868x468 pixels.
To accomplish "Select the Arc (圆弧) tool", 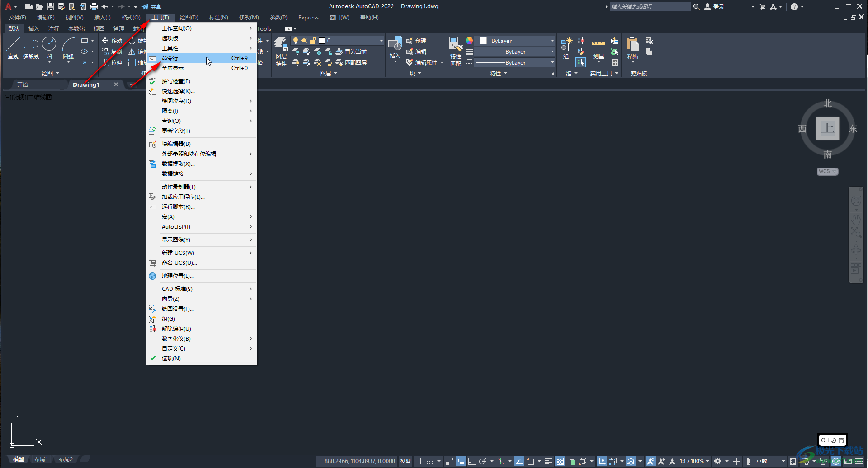I will click(x=68, y=48).
